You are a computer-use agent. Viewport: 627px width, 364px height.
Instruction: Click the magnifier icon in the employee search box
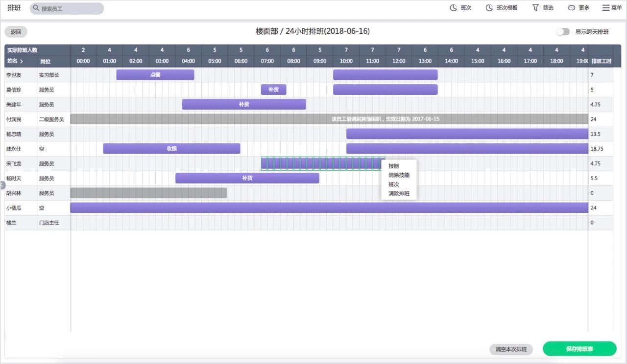pos(36,8)
